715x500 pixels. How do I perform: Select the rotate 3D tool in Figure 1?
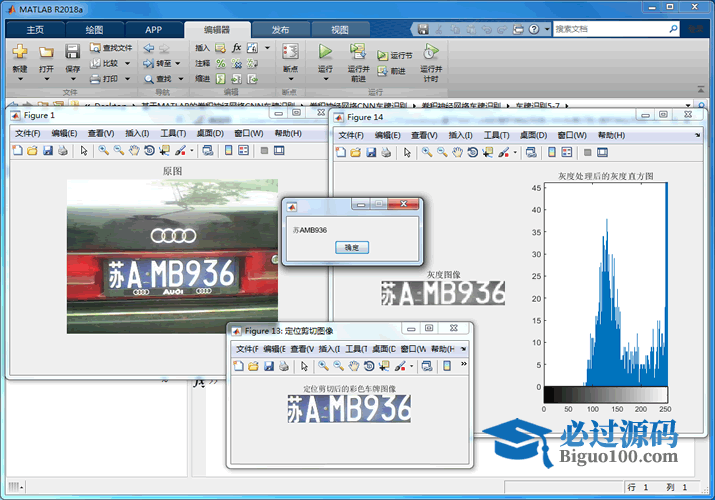(x=149, y=150)
